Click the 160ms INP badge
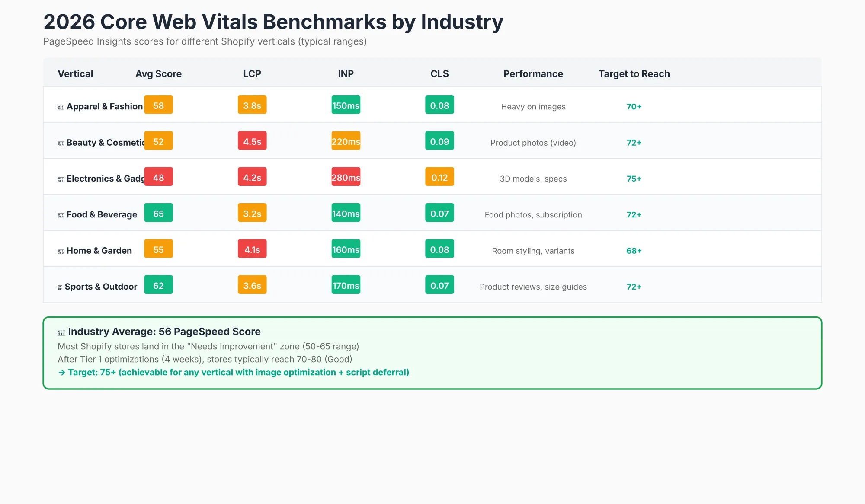Image resolution: width=865 pixels, height=504 pixels. pyautogui.click(x=346, y=249)
